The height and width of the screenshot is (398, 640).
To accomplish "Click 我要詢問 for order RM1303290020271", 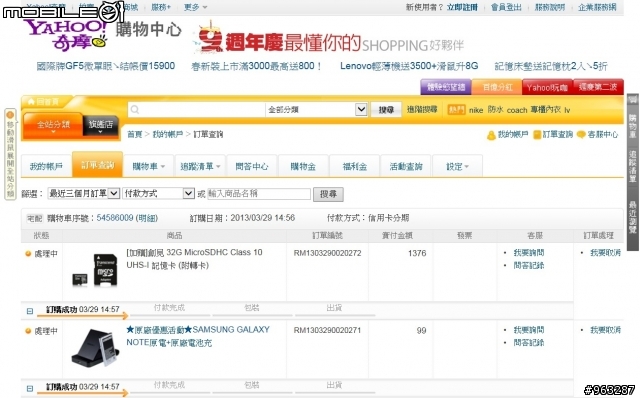I will pos(529,330).
